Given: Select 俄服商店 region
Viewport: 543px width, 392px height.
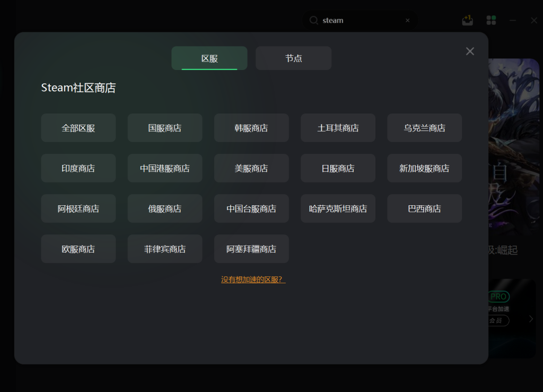Looking at the screenshot, I should [165, 208].
